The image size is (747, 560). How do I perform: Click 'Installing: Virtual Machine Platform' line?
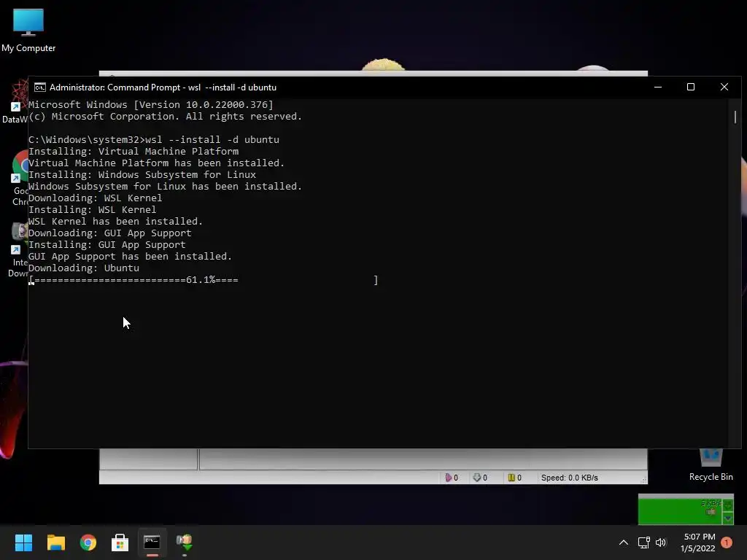(x=133, y=152)
